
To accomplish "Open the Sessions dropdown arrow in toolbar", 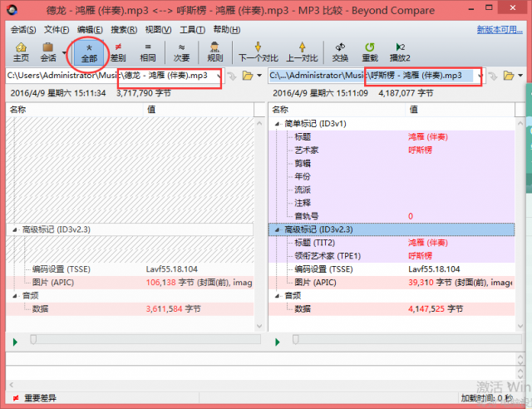I will point(64,52).
